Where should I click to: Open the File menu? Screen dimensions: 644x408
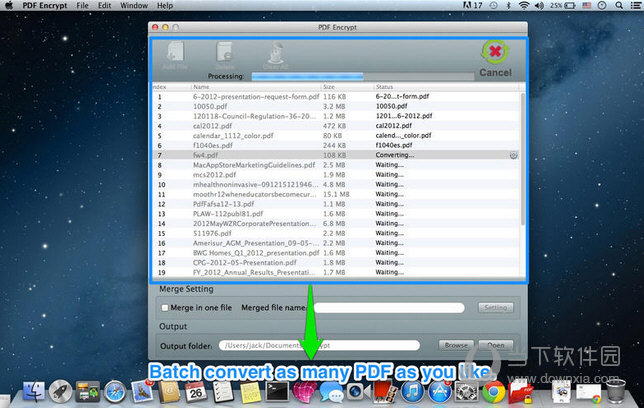pyautogui.click(x=82, y=5)
